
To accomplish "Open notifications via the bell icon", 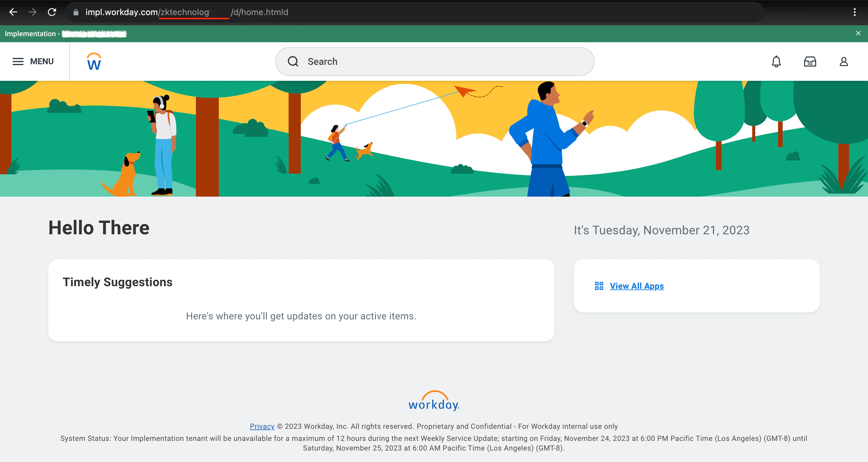I will tap(776, 62).
